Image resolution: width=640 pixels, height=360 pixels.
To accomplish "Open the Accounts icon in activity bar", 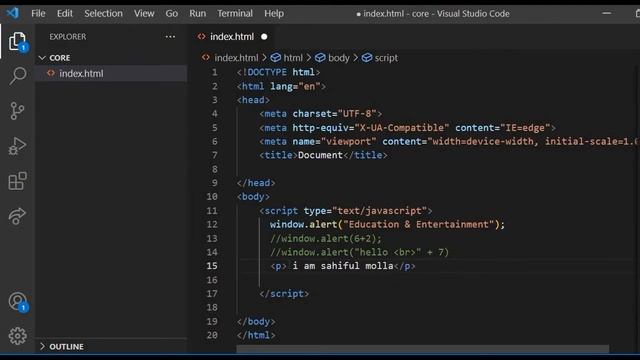I will click(x=18, y=302).
